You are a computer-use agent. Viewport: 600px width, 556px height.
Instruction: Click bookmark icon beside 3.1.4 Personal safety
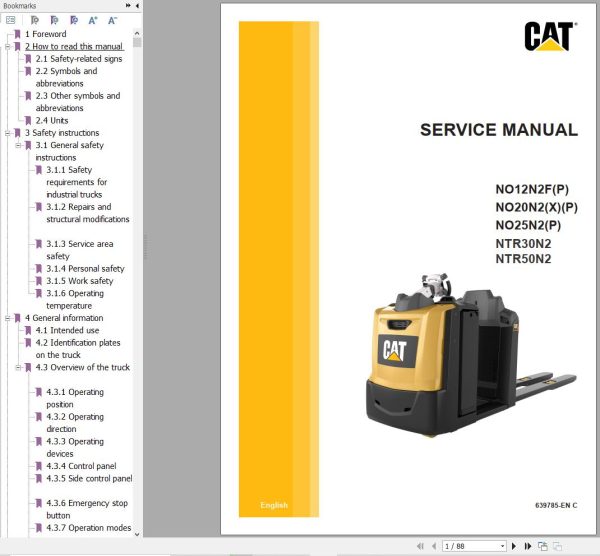point(39,269)
